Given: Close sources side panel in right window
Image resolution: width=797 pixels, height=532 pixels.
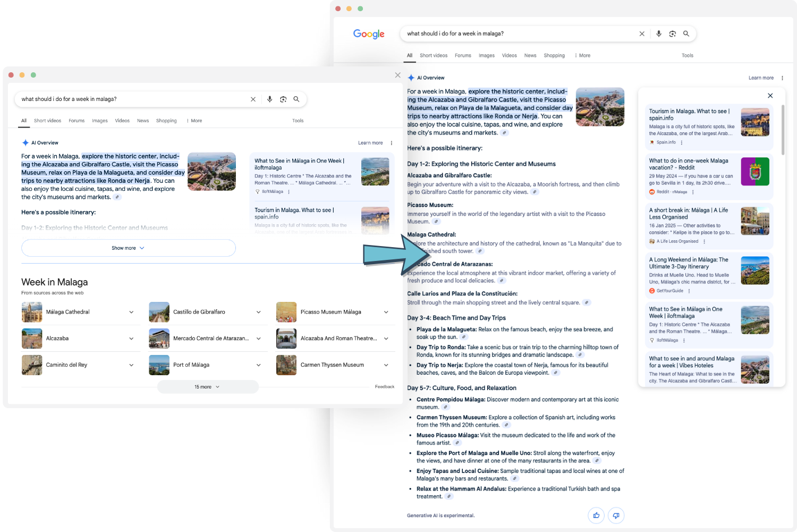Looking at the screenshot, I should tap(770, 96).
